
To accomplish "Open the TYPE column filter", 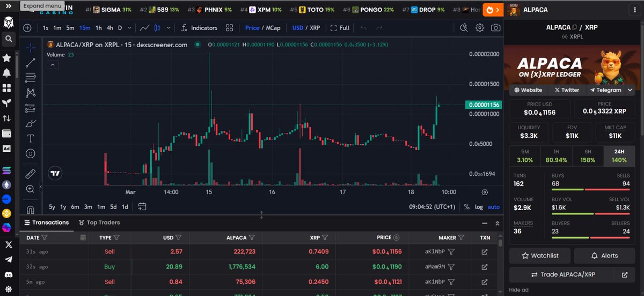I will coord(116,238).
